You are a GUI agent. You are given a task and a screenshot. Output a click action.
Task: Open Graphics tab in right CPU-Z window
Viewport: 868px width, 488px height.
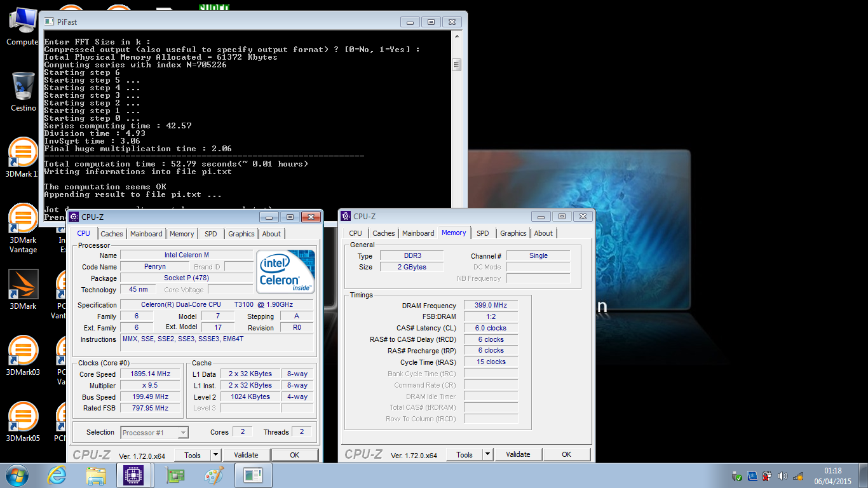coord(513,233)
